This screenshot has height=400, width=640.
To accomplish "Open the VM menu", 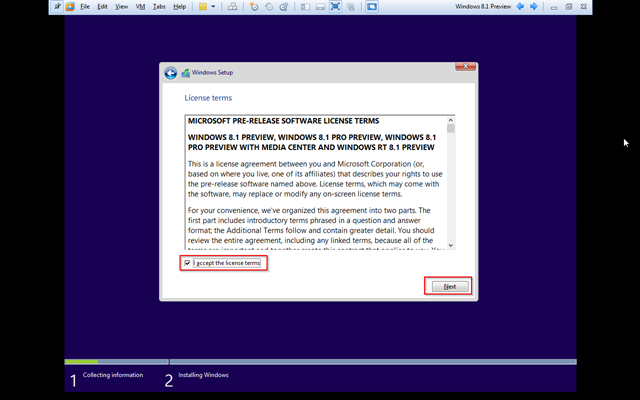I will tap(140, 7).
